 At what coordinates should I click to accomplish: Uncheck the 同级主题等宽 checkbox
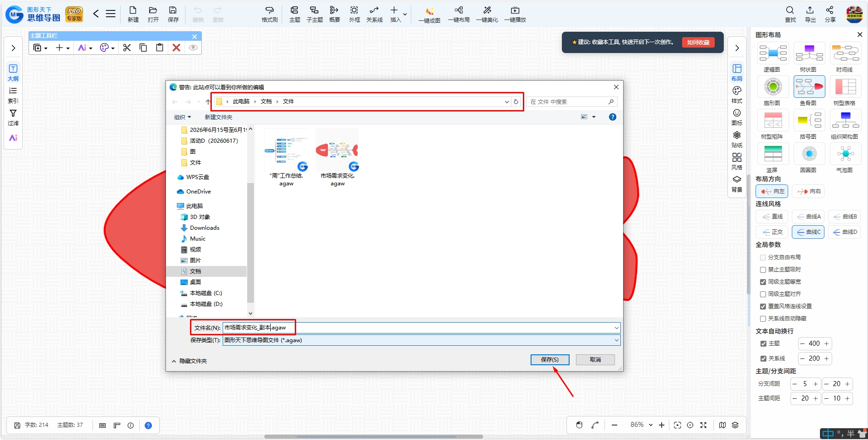[763, 282]
